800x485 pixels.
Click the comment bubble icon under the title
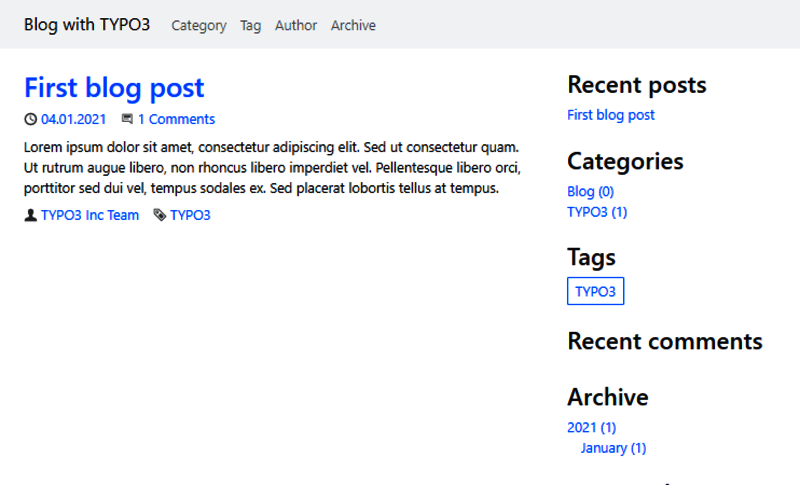point(127,120)
